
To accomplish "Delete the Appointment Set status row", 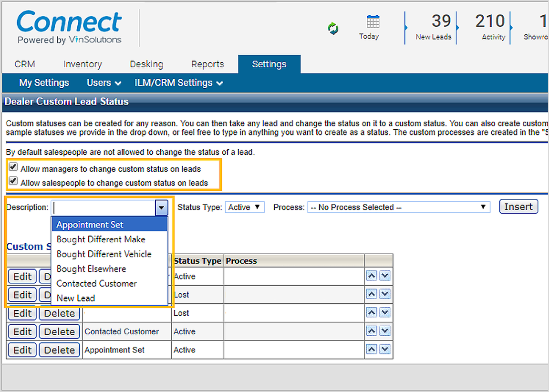I will (60, 350).
